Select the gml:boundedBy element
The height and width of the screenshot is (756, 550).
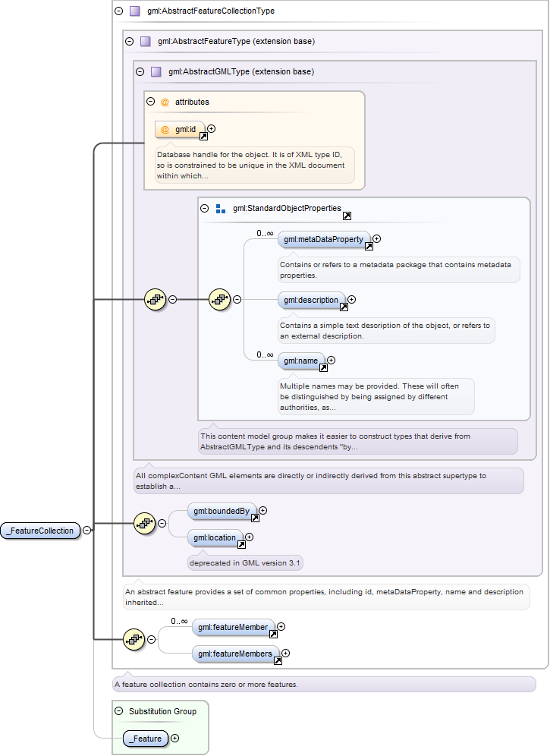(x=222, y=511)
